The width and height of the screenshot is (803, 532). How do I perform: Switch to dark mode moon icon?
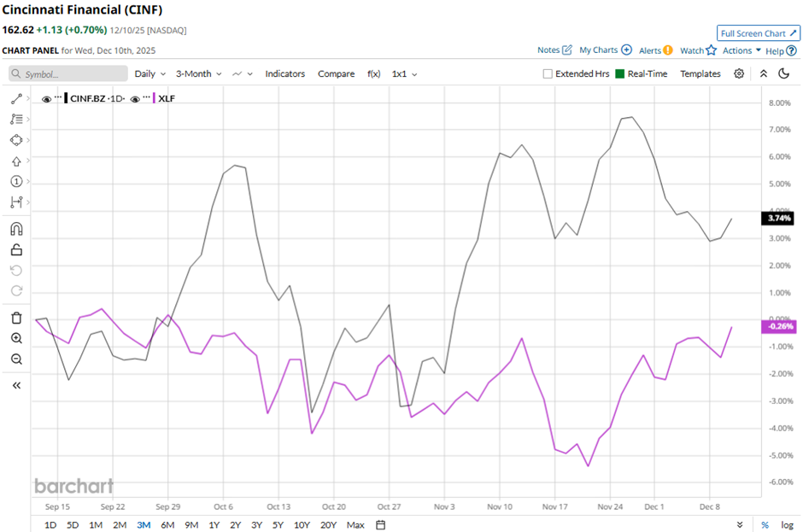783,73
